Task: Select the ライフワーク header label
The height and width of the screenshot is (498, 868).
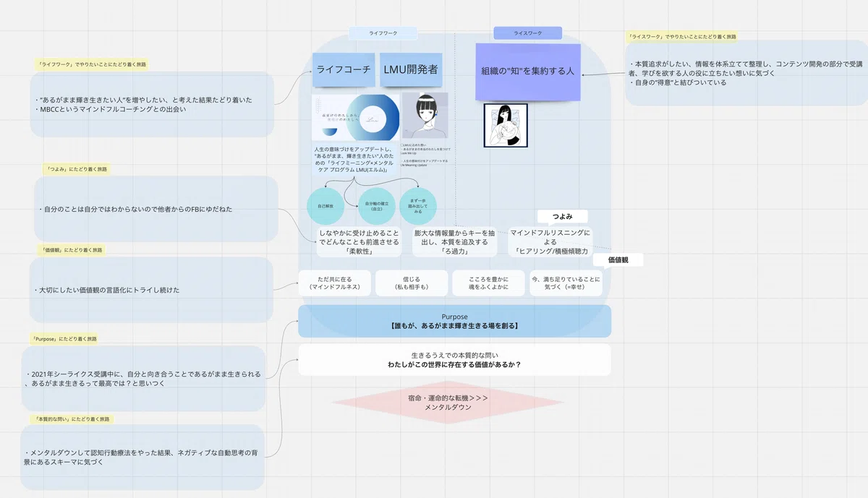Action: click(383, 33)
